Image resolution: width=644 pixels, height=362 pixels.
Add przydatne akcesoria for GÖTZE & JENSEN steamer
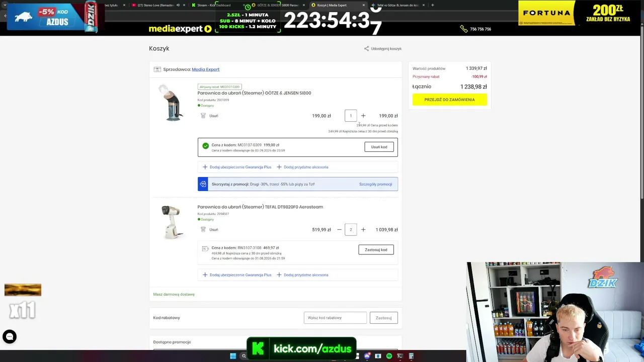pos(302,167)
